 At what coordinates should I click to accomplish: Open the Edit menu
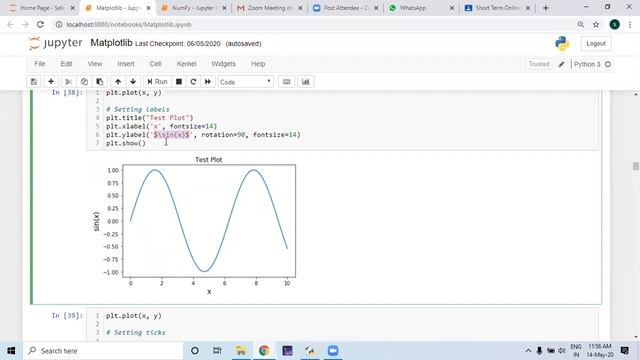click(x=66, y=64)
